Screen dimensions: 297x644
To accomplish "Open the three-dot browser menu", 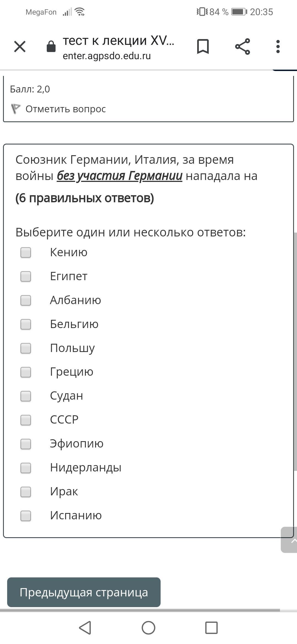I will point(278,47).
